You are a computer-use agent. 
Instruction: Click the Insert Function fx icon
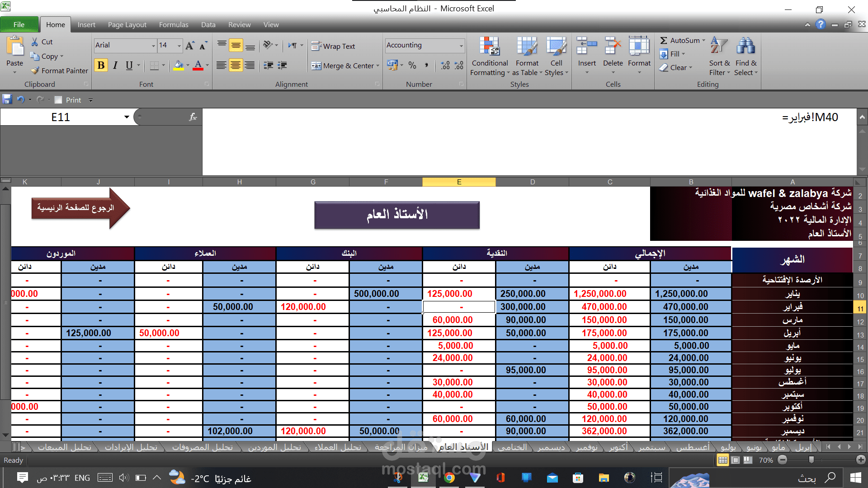click(193, 117)
